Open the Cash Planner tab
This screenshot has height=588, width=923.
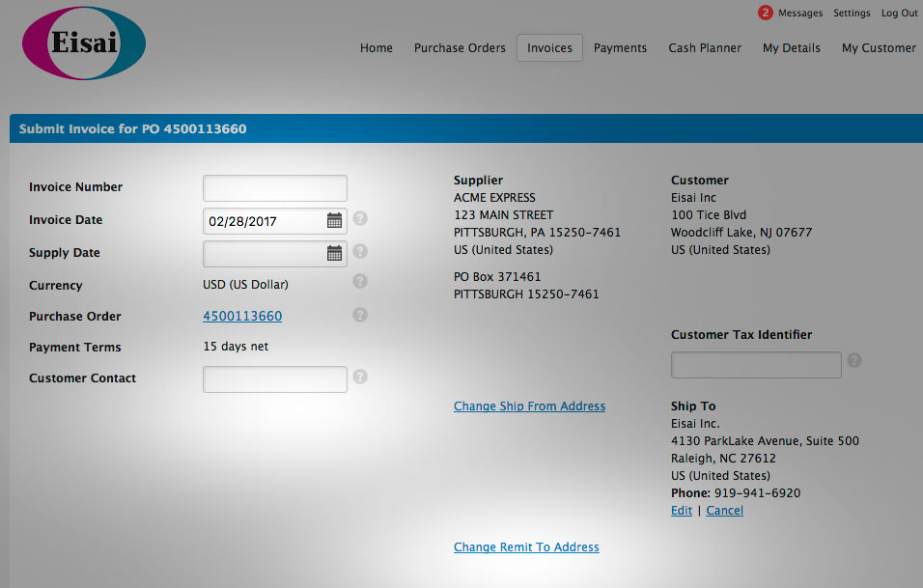[705, 47]
